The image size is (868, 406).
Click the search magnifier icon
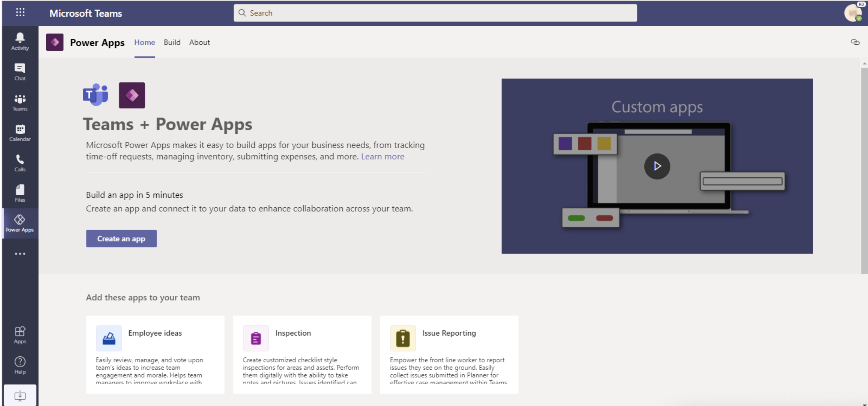tap(242, 13)
